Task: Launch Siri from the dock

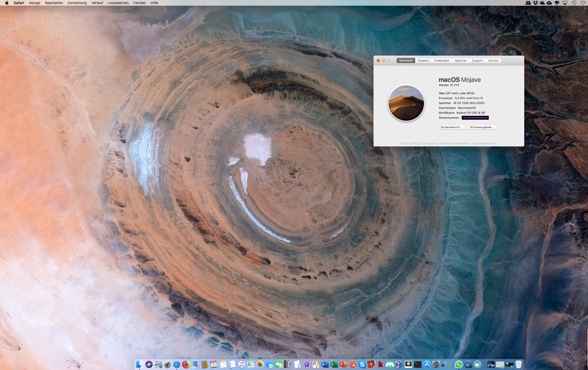Action: click(x=149, y=365)
